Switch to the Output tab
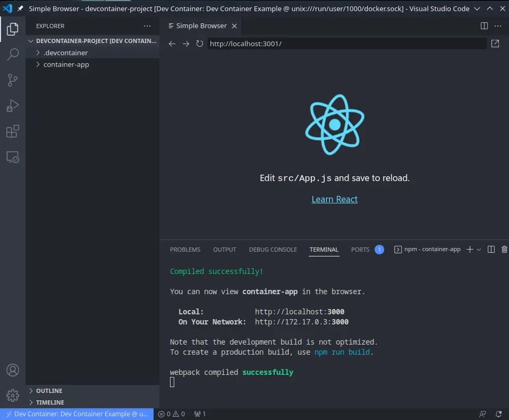This screenshot has width=509, height=420. tap(225, 250)
